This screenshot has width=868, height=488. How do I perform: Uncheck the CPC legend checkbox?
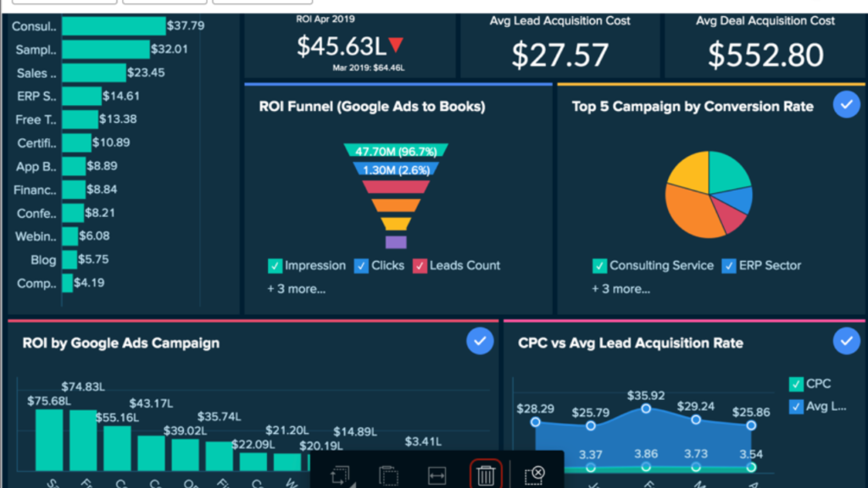pos(796,384)
